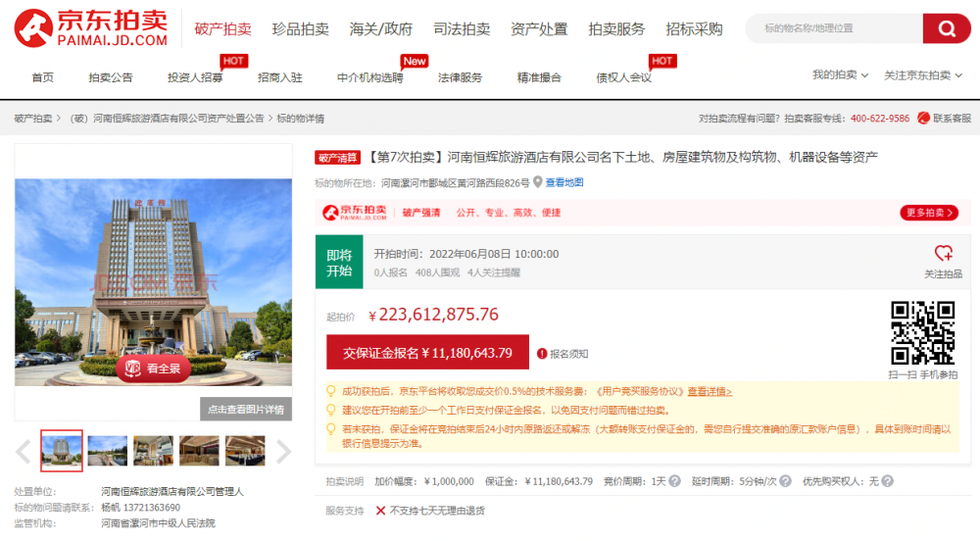This screenshot has height=541, width=980.
Task: Click the starting price ¥223,612,875.76
Action: pyautogui.click(x=434, y=315)
